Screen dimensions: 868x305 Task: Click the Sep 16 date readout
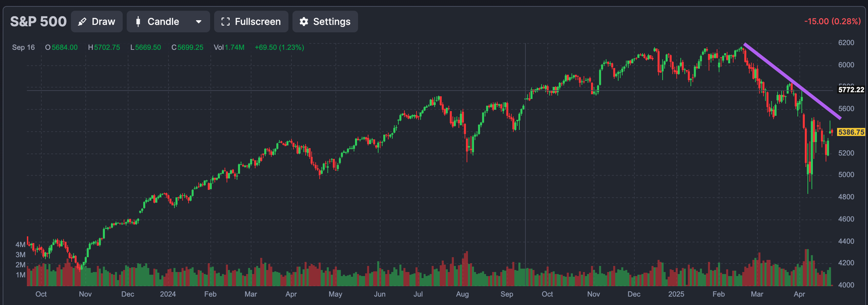23,47
